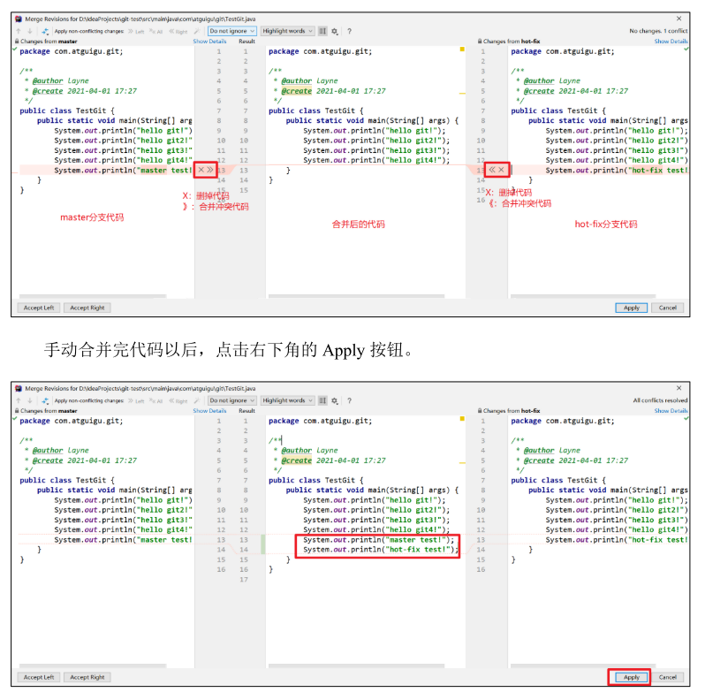
Task: Click 'All conflicts resolved' status text
Action: click(660, 400)
